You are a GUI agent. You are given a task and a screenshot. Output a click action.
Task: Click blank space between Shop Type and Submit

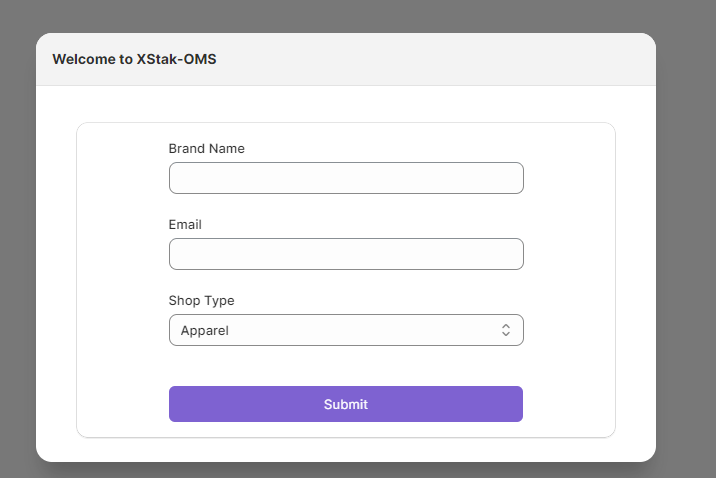(x=346, y=366)
